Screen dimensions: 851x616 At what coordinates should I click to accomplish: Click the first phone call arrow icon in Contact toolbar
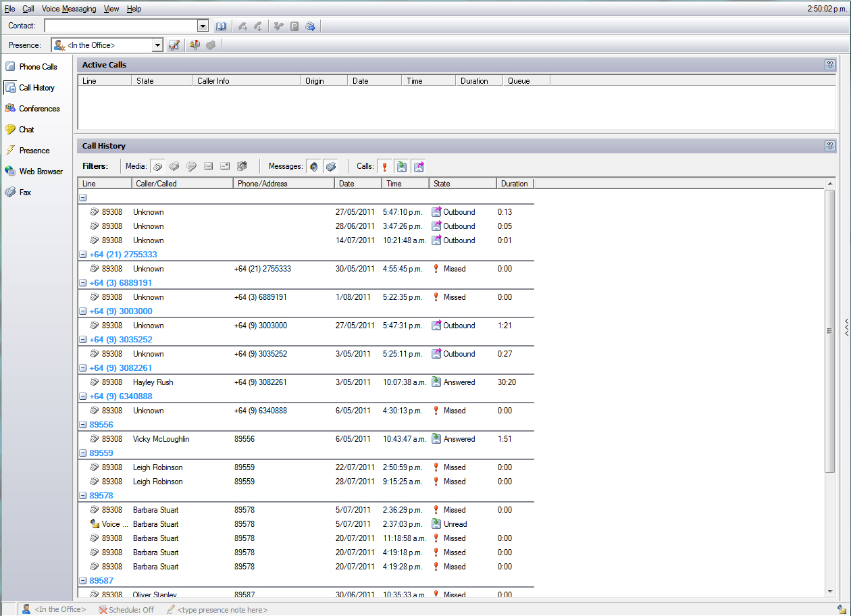click(x=243, y=26)
